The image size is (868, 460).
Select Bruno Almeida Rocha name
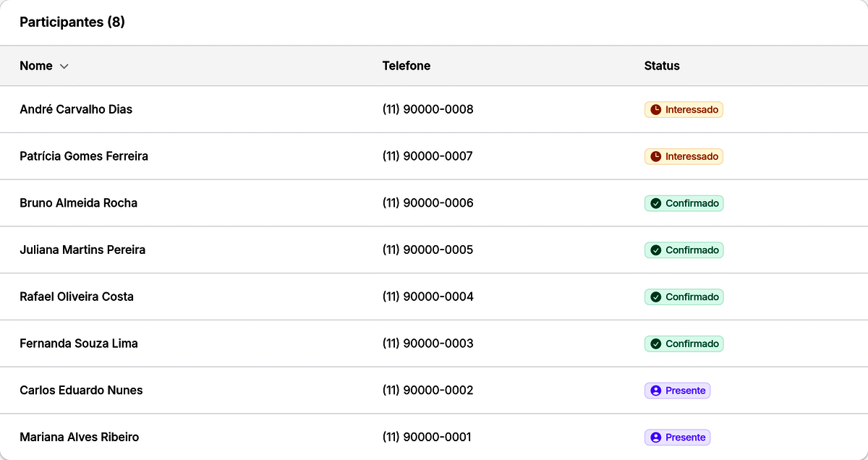click(x=79, y=203)
